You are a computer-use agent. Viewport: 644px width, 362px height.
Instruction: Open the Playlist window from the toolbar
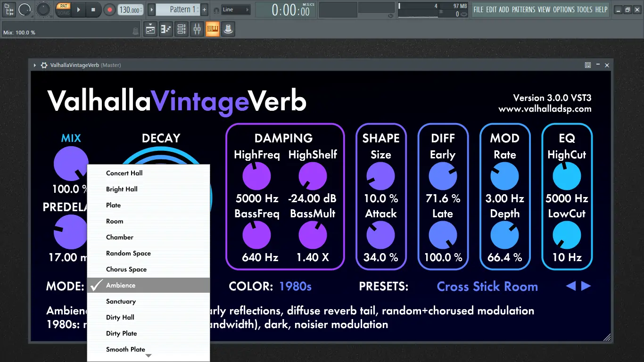tap(150, 29)
